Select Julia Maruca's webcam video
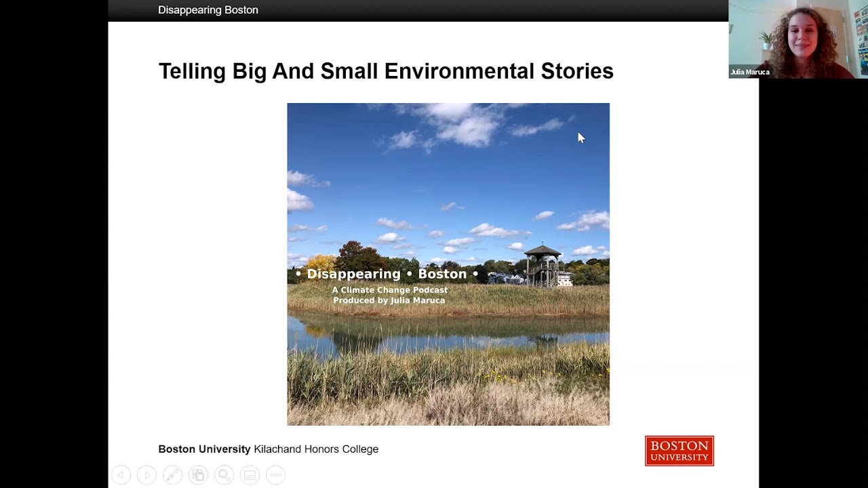868x488 pixels. click(798, 39)
